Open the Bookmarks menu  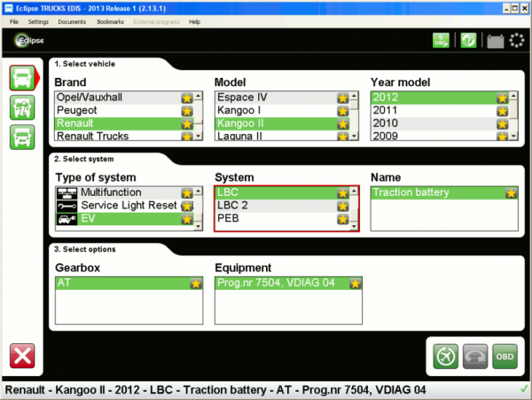pyautogui.click(x=110, y=21)
